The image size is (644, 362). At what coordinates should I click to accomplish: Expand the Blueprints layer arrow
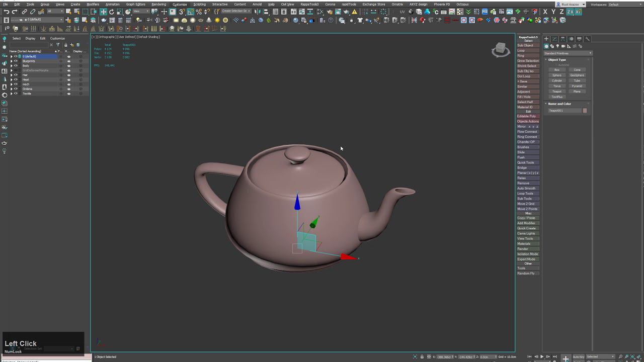(x=11, y=61)
